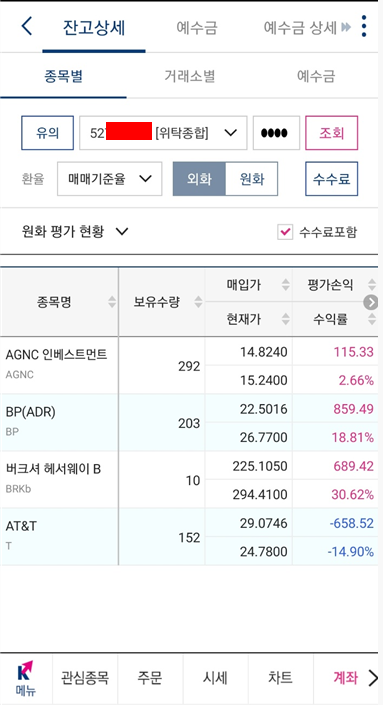The height and width of the screenshot is (705, 383).
Task: Select the 외화 currency toggle
Action: click(199, 179)
